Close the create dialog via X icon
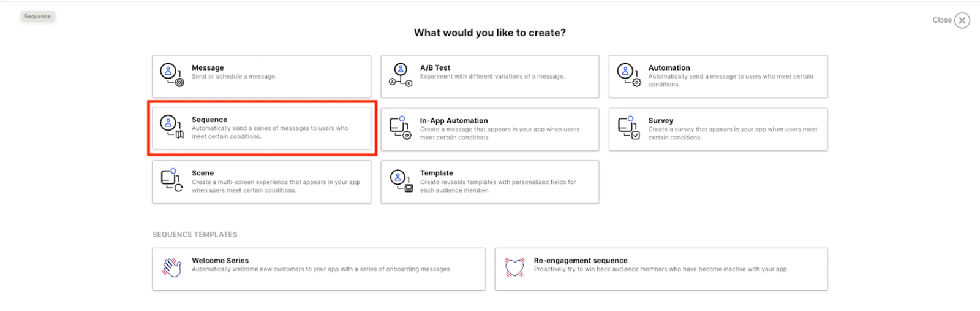Screen dimensions: 980x311 coord(962,21)
